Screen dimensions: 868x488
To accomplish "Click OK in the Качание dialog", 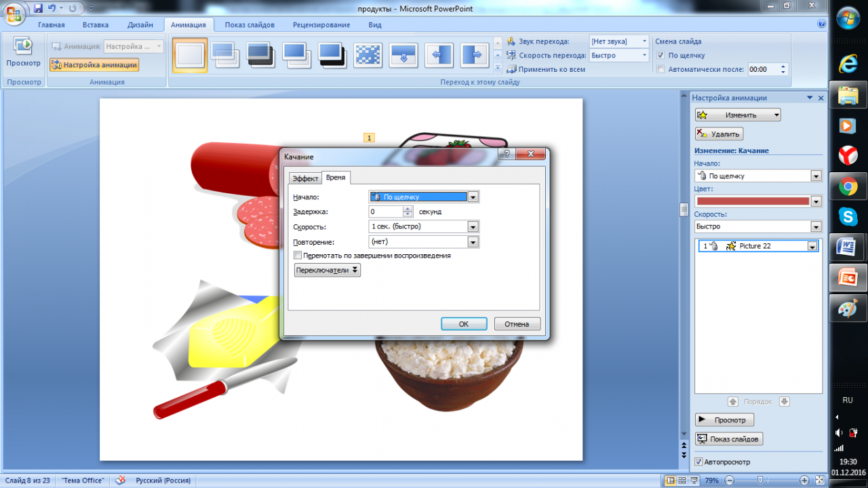I will pyautogui.click(x=464, y=324).
